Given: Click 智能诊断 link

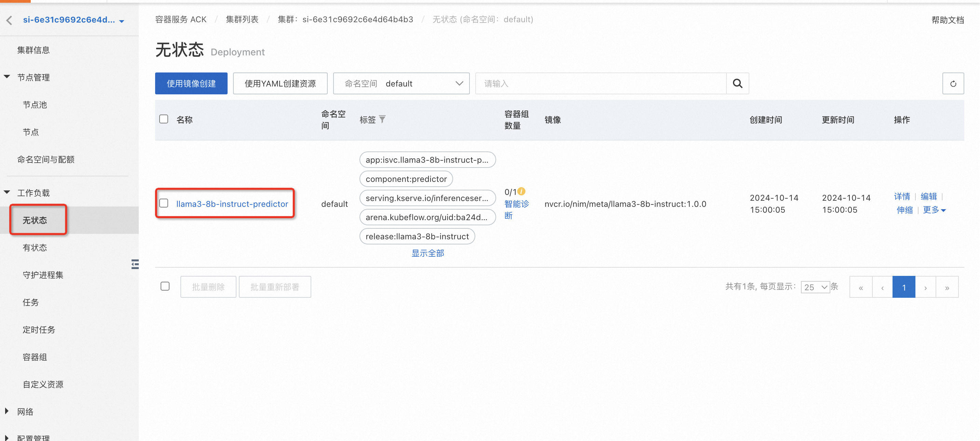Looking at the screenshot, I should 516,210.
